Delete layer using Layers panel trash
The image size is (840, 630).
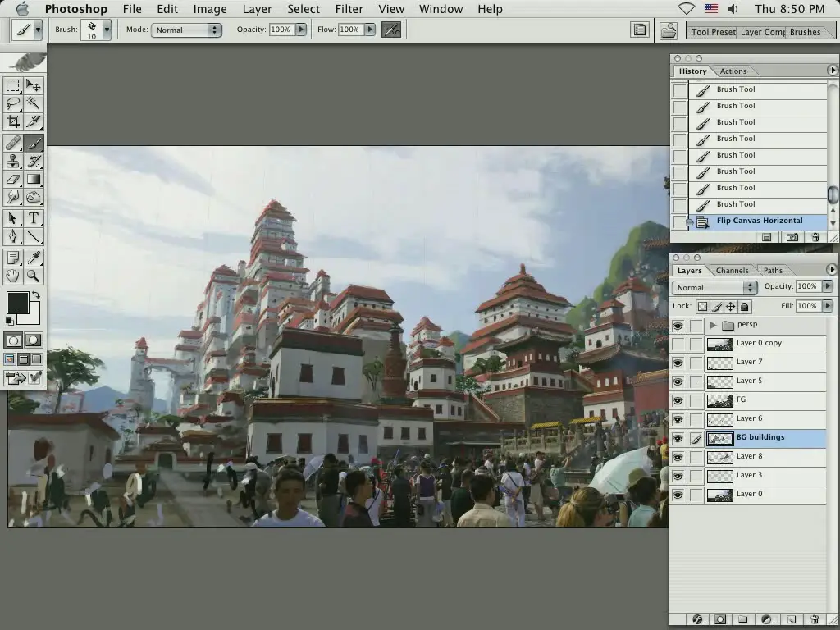click(x=815, y=619)
